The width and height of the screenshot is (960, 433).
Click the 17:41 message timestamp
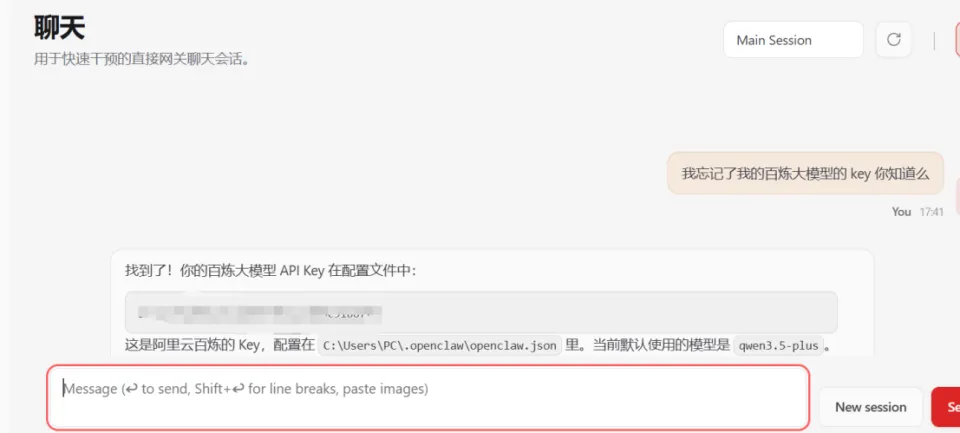tap(931, 212)
